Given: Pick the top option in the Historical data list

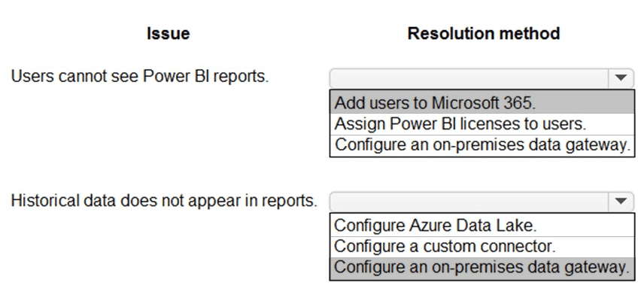Looking at the screenshot, I should pos(481,225).
